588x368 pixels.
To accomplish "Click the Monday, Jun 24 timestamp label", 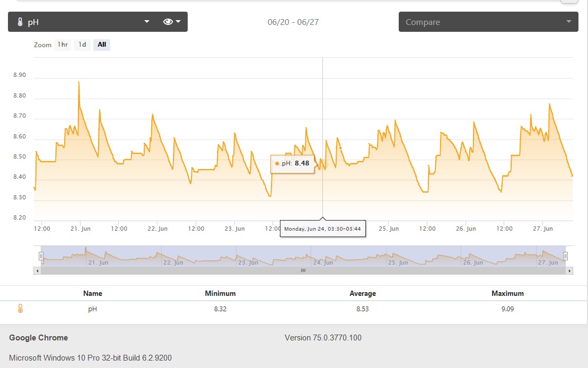I will click(322, 229).
